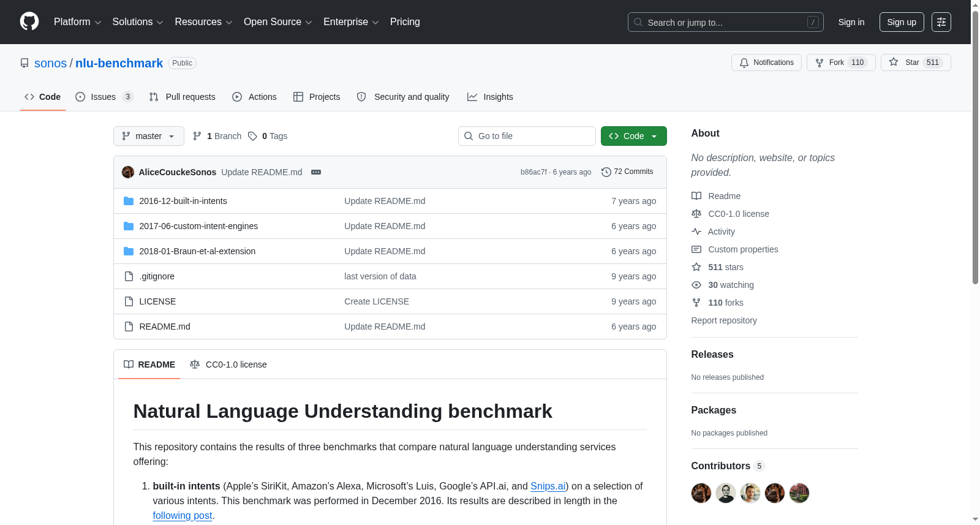This screenshot has height=525, width=980.
Task: Open the Packages heading link
Action: pyautogui.click(x=714, y=410)
